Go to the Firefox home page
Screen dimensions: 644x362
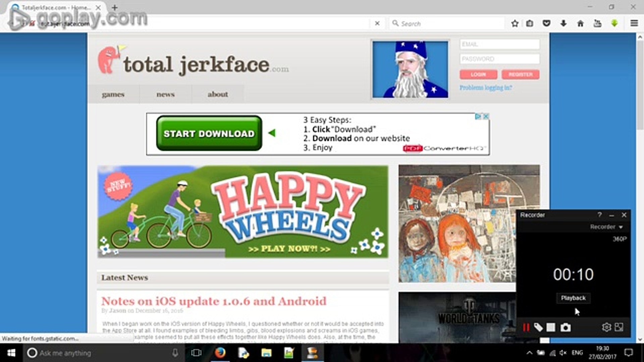point(580,23)
